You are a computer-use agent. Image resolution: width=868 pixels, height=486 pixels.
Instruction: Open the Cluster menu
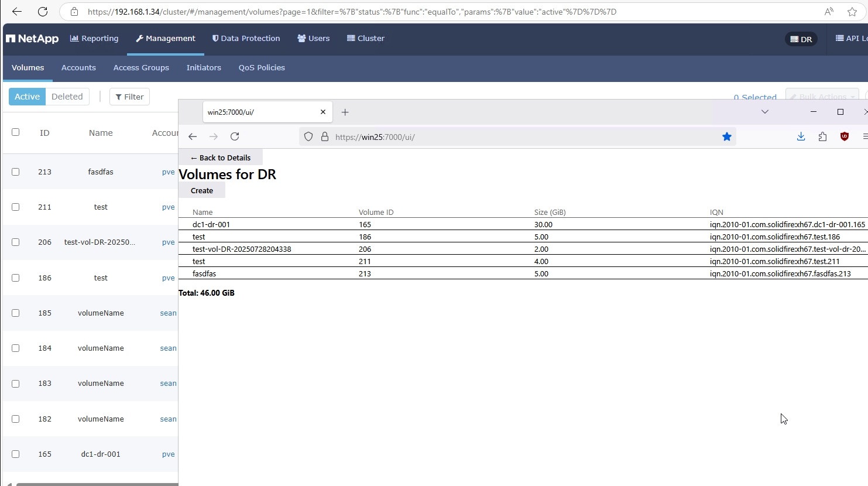(x=366, y=39)
